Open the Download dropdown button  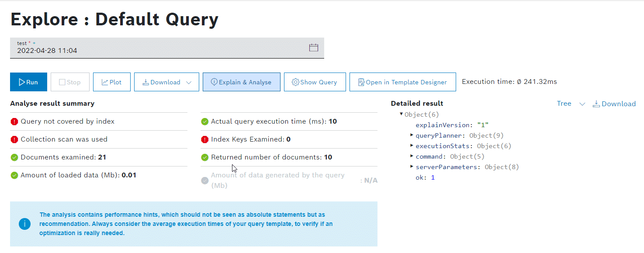click(166, 82)
